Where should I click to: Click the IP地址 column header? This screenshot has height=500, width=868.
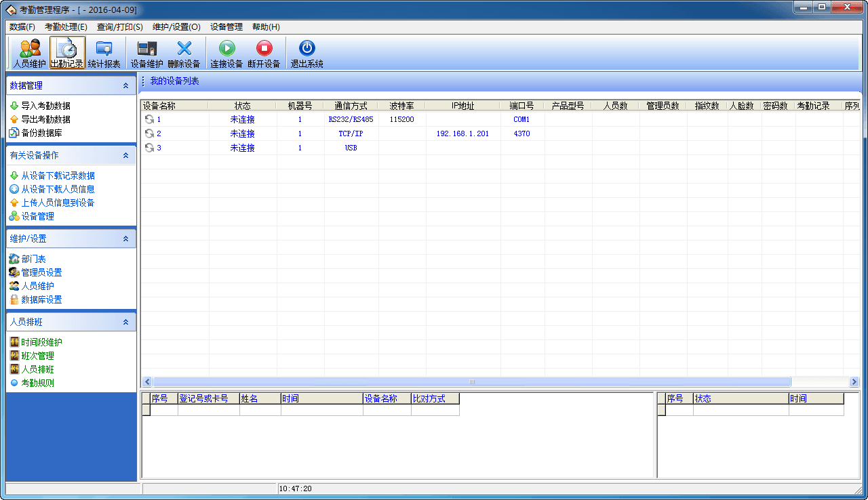tap(462, 106)
